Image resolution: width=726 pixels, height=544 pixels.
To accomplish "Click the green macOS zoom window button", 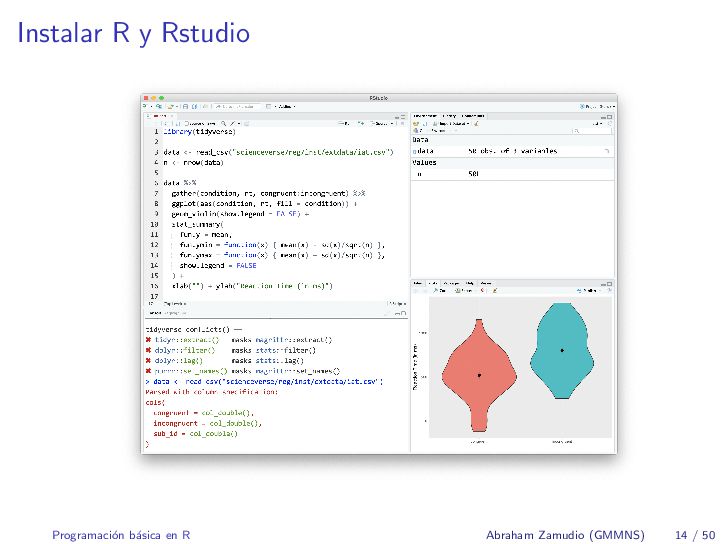I will coord(161,98).
